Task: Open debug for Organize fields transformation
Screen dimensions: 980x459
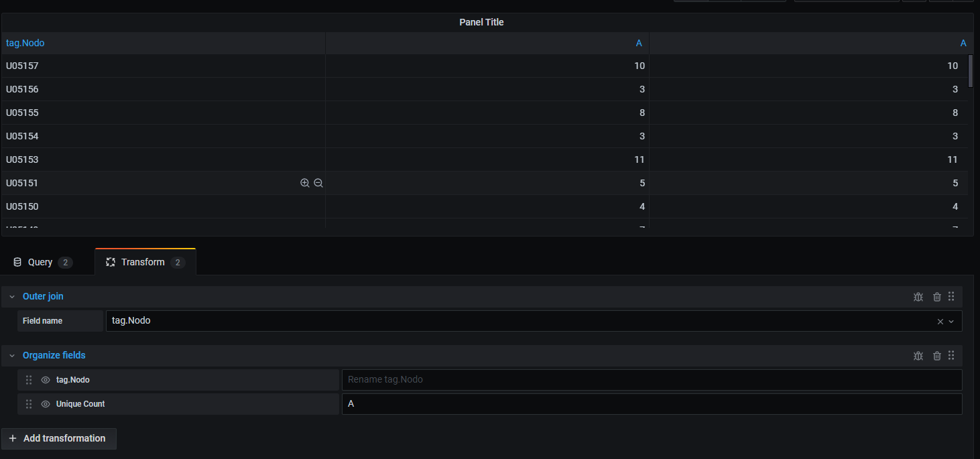Action: click(x=918, y=356)
